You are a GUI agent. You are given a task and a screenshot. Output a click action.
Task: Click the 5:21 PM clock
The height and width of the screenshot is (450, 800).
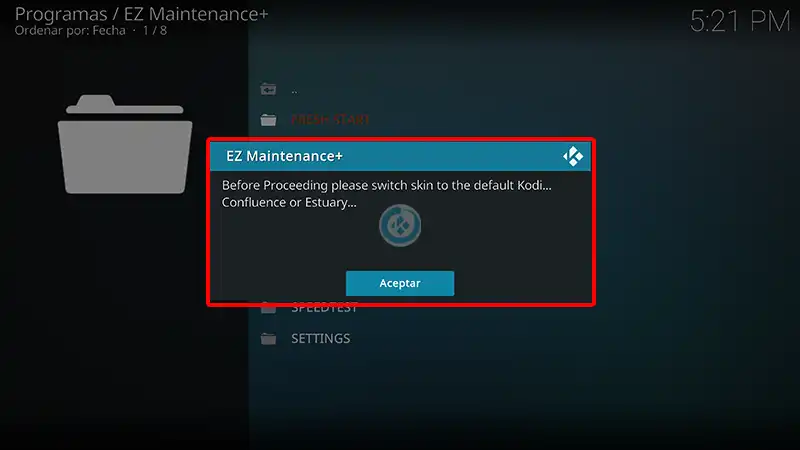point(740,21)
